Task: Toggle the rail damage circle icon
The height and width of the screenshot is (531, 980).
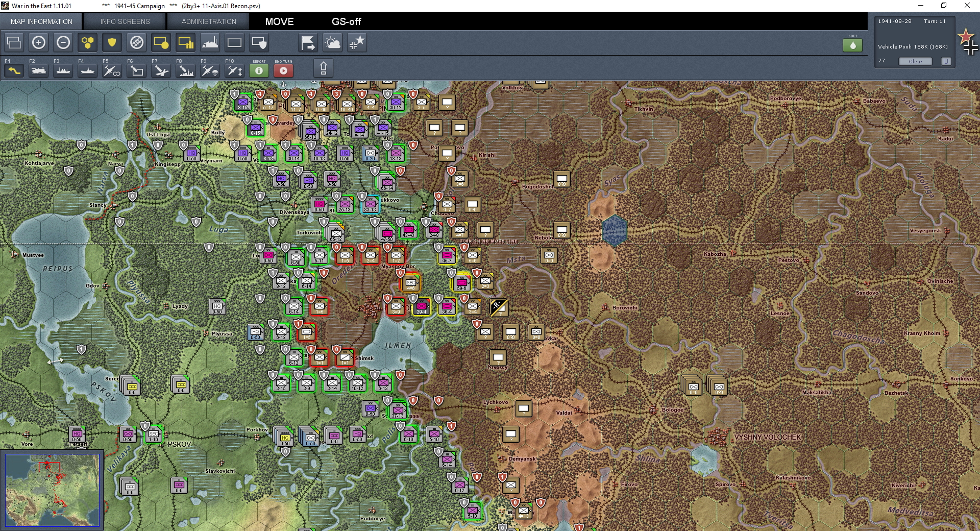Action: tap(137, 43)
